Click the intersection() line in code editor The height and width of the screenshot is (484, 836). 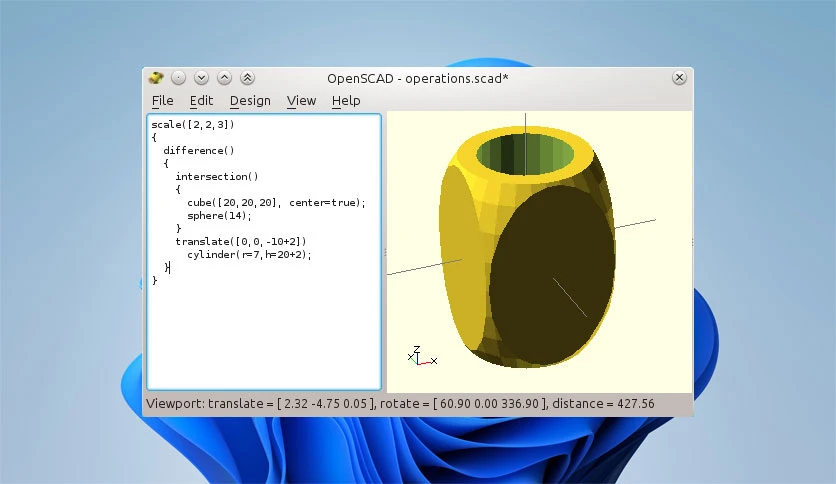pyautogui.click(x=216, y=176)
